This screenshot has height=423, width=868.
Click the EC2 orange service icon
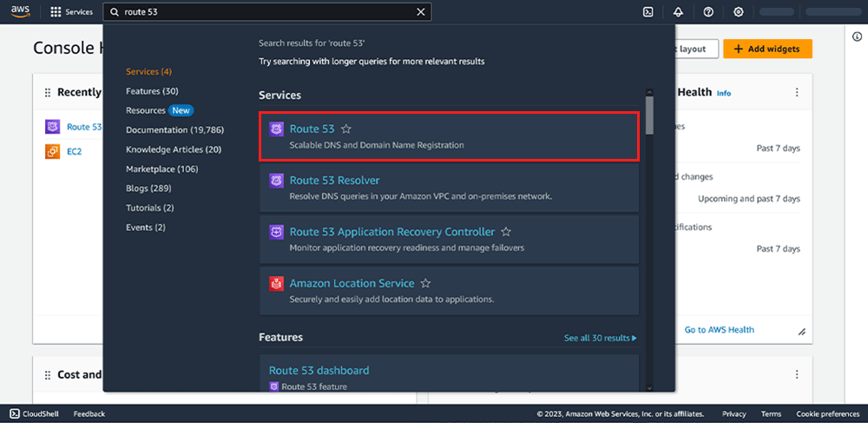click(53, 150)
